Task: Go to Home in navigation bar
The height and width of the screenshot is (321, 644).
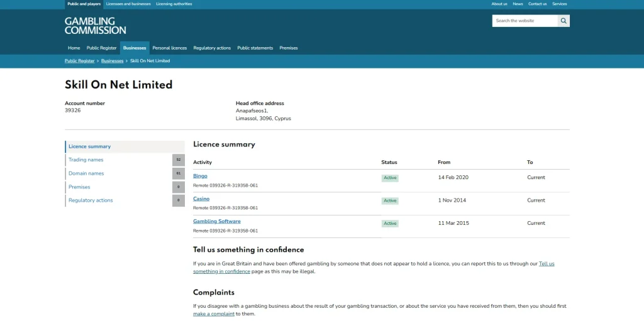Action: [74, 48]
